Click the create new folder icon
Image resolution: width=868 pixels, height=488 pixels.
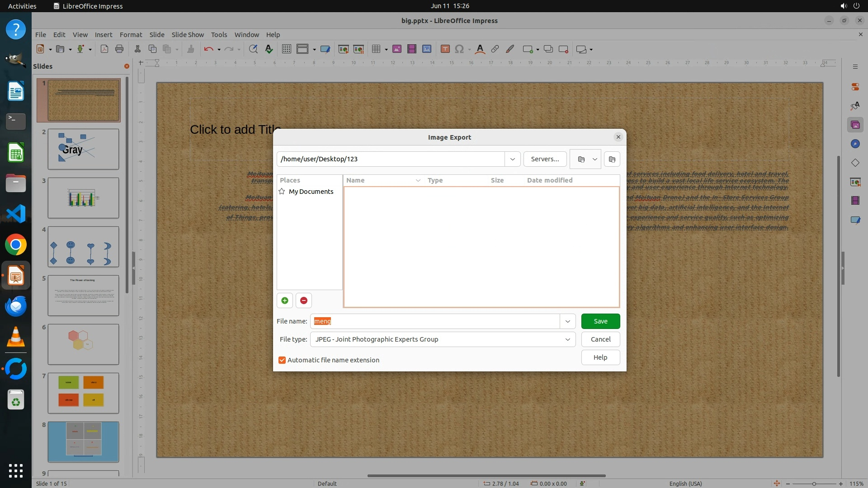coord(612,159)
